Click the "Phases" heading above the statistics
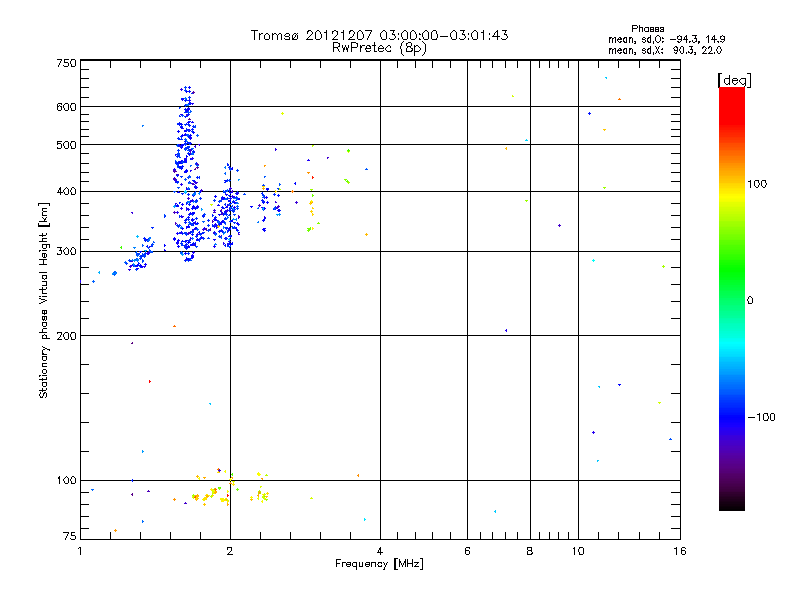This screenshot has height=600, width=800. 647,29
